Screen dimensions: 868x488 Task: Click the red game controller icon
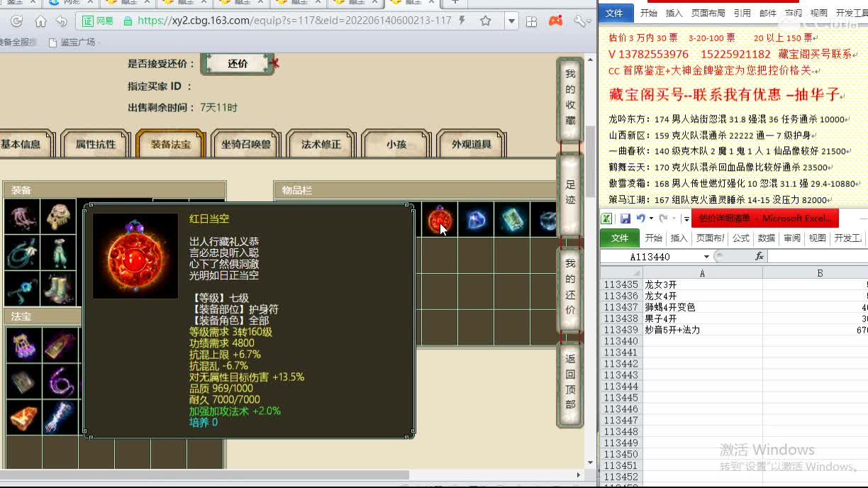[x=556, y=21]
